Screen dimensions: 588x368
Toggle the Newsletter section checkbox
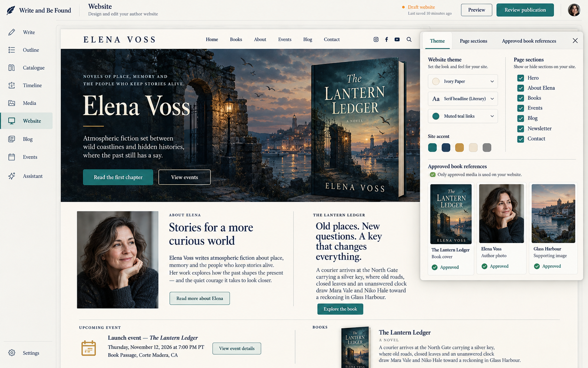(521, 128)
